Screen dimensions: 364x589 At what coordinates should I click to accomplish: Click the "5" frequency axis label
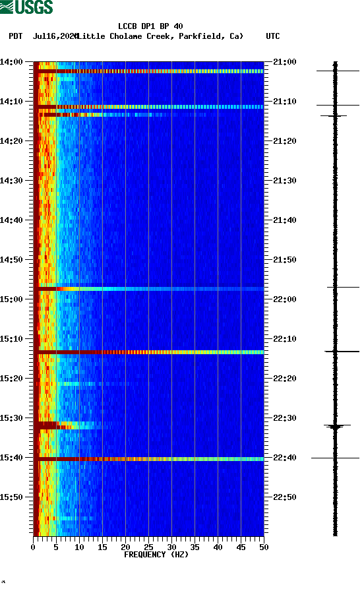pyautogui.click(x=56, y=547)
